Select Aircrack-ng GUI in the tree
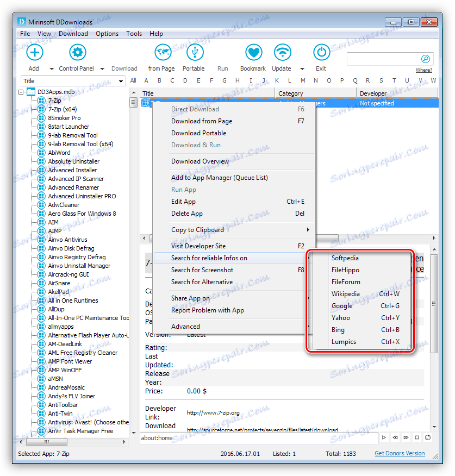The image size is (455, 476). tap(68, 274)
